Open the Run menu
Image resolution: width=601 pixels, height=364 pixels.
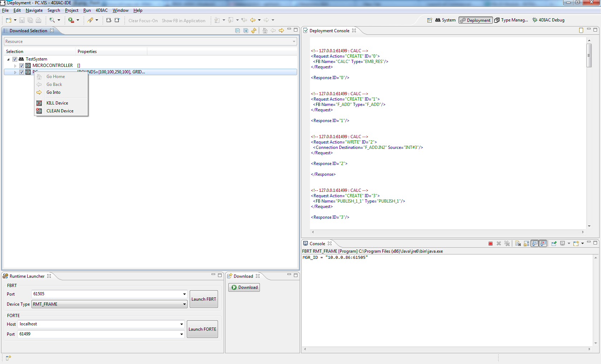[x=87, y=10]
